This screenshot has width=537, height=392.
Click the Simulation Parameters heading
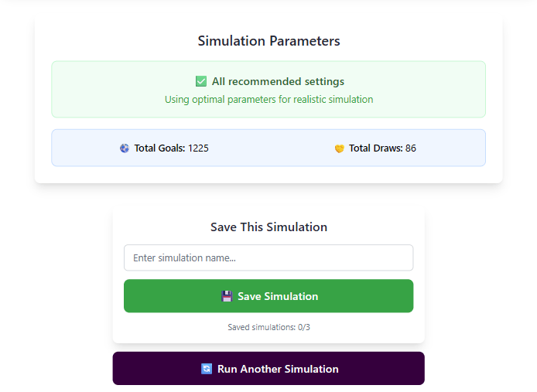(268, 41)
